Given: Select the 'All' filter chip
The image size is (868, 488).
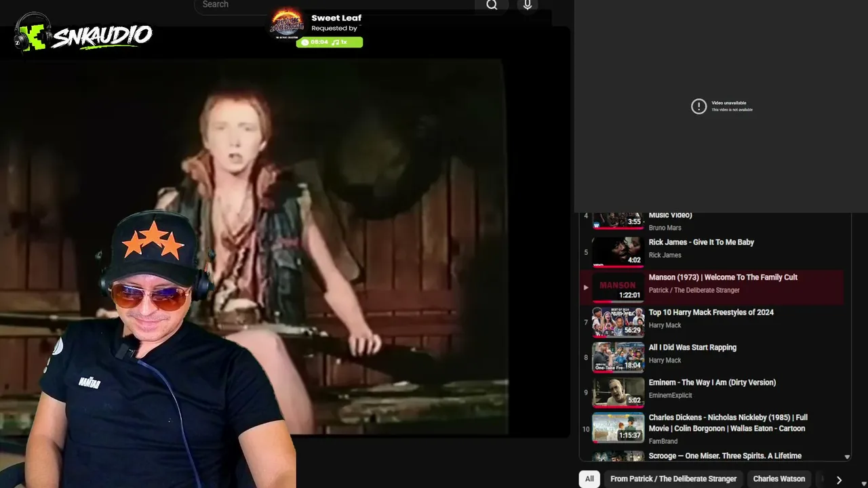Looking at the screenshot, I should [x=589, y=479].
